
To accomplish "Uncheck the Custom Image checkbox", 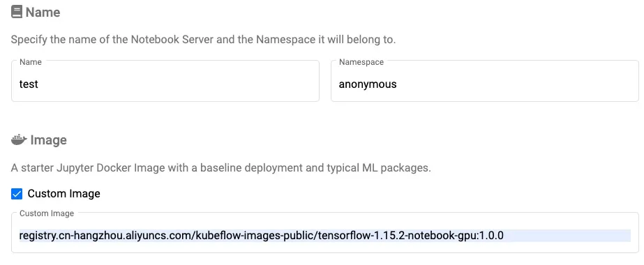I will pyautogui.click(x=17, y=194).
